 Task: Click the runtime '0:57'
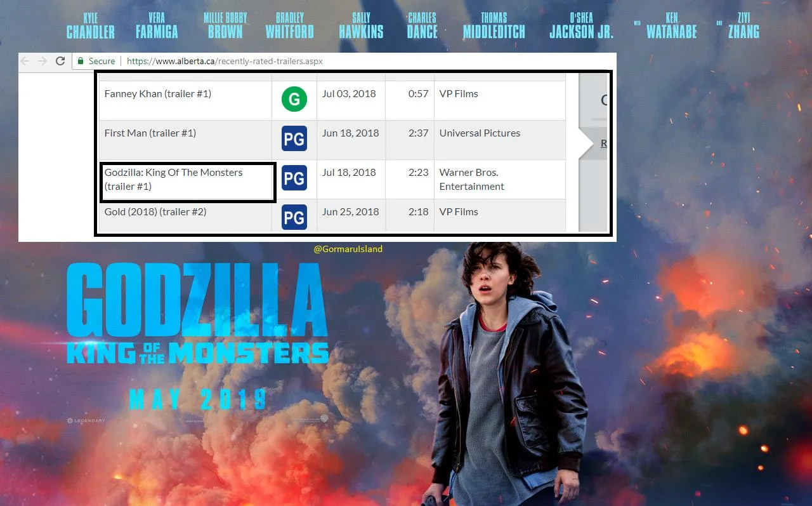click(x=419, y=94)
